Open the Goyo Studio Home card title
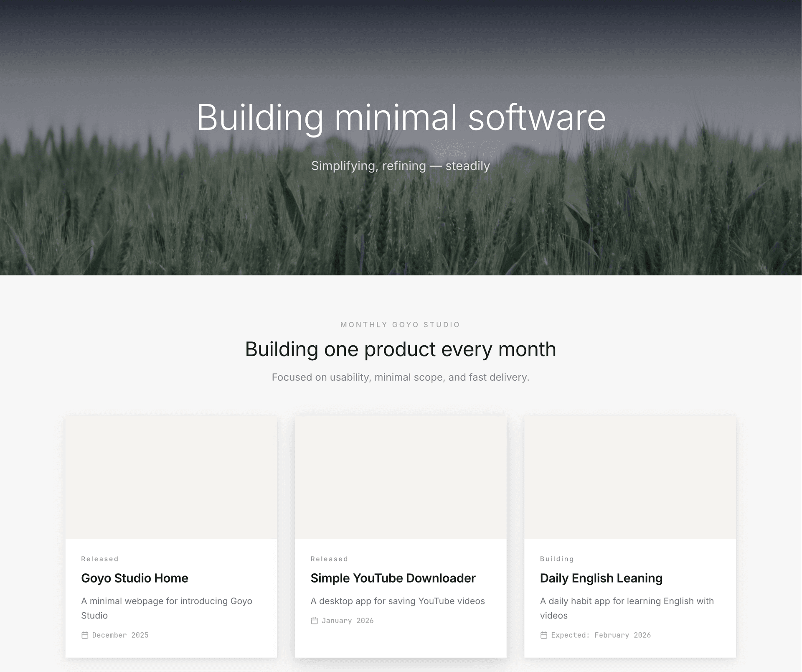Viewport: 802px width, 672px height. tap(135, 578)
